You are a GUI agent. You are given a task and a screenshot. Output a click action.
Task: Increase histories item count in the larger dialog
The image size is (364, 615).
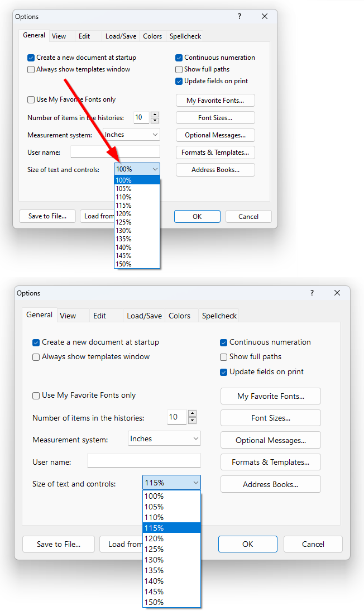click(x=193, y=413)
